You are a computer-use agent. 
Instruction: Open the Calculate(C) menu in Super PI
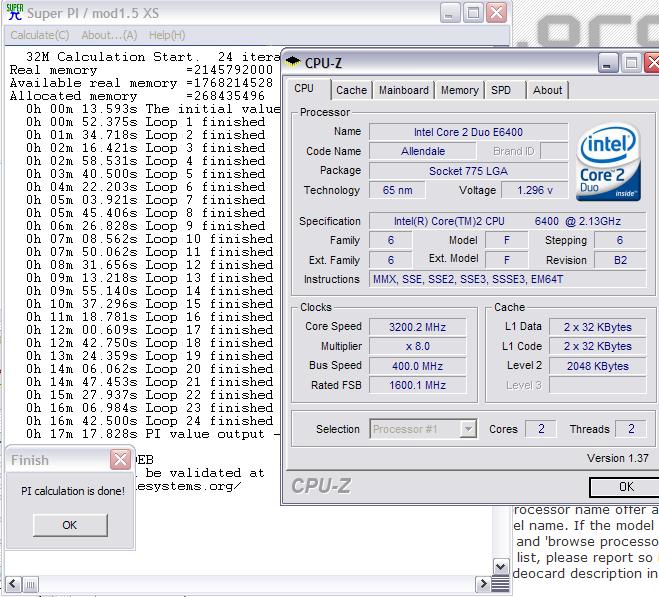click(40, 35)
